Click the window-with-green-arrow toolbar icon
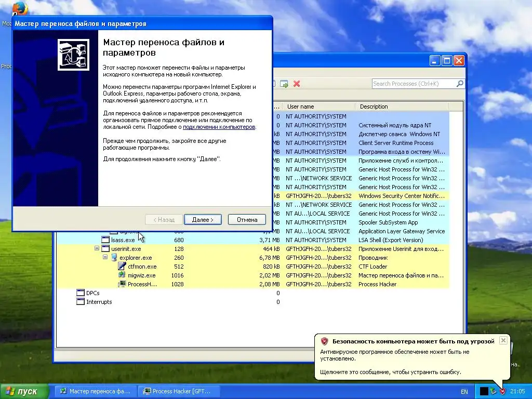532x399 pixels. 284,84
